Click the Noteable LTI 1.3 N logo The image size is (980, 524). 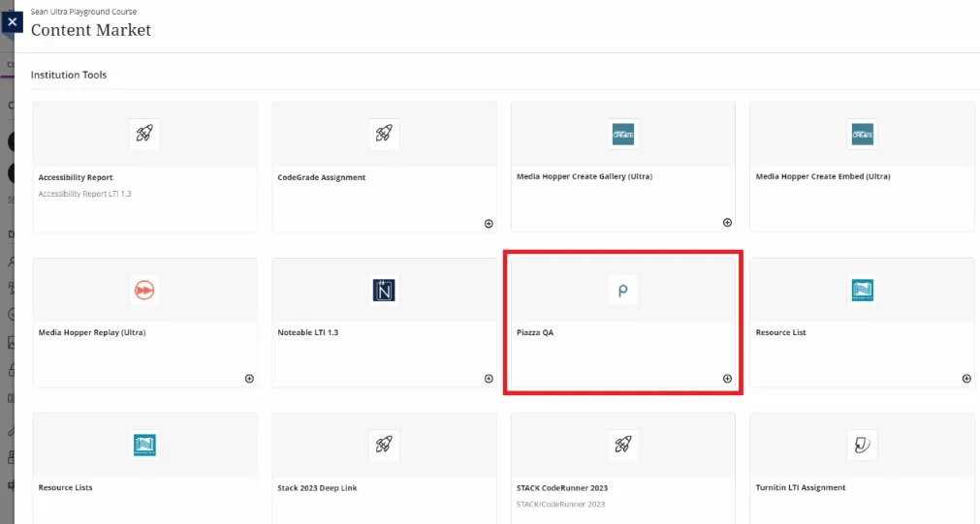pyautogui.click(x=384, y=290)
